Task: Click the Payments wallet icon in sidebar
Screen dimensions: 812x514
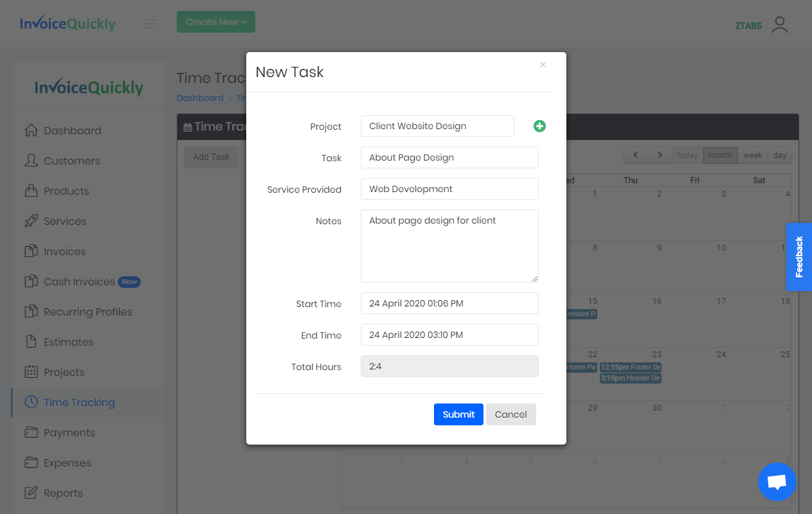Action: (31, 432)
